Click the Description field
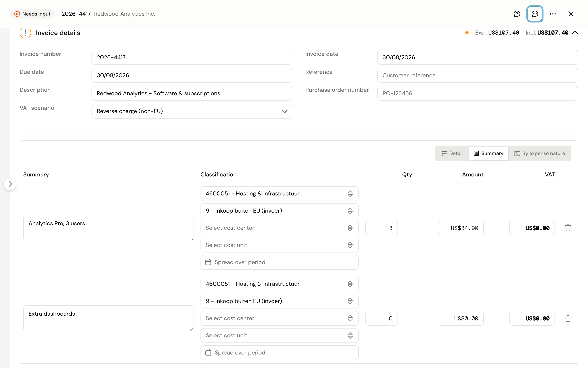Image resolution: width=588 pixels, height=368 pixels. pyautogui.click(x=192, y=93)
